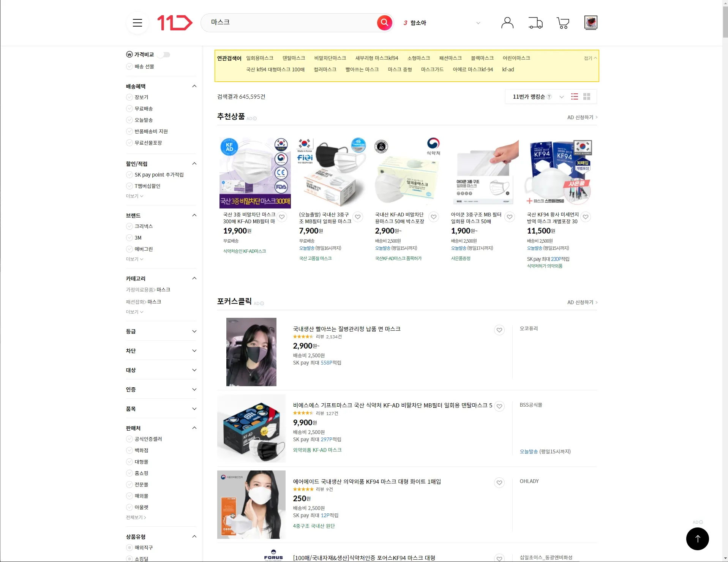This screenshot has width=728, height=562.
Task: Open the 국산3중비말차단마스크300매 product image
Action: pyautogui.click(x=255, y=173)
